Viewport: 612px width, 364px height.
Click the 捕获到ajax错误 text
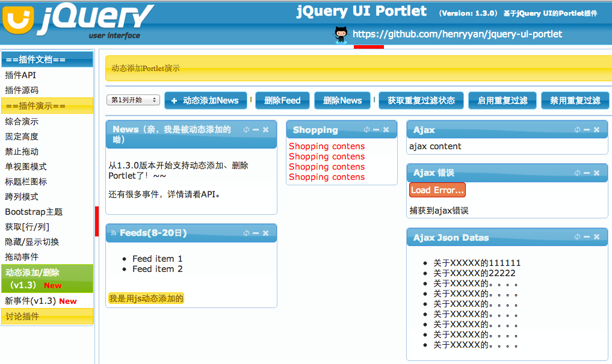point(439,211)
